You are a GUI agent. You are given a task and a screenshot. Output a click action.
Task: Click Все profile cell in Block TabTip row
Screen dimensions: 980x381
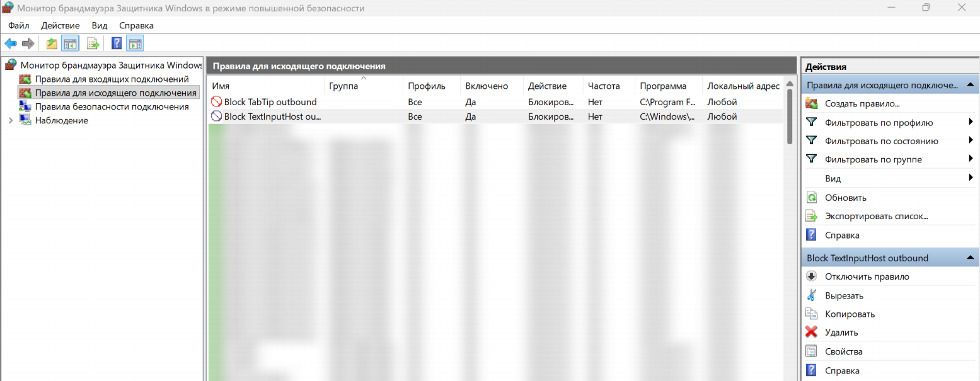pos(415,102)
